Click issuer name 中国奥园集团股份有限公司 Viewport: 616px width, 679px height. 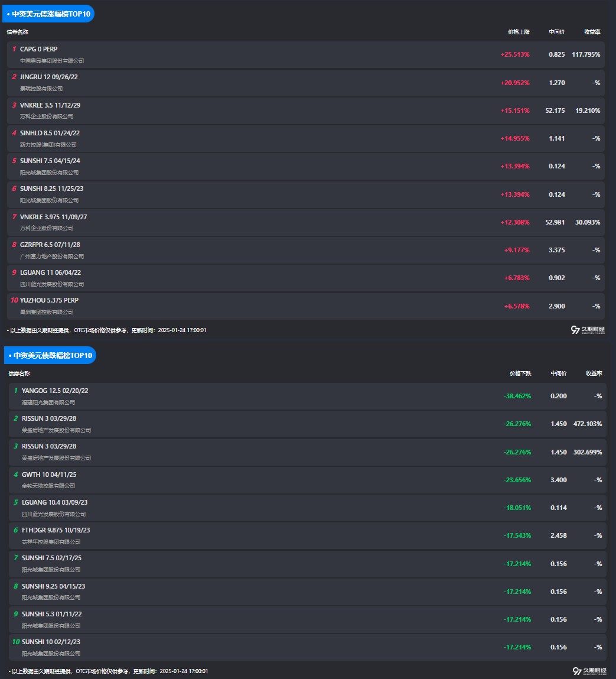click(52, 61)
